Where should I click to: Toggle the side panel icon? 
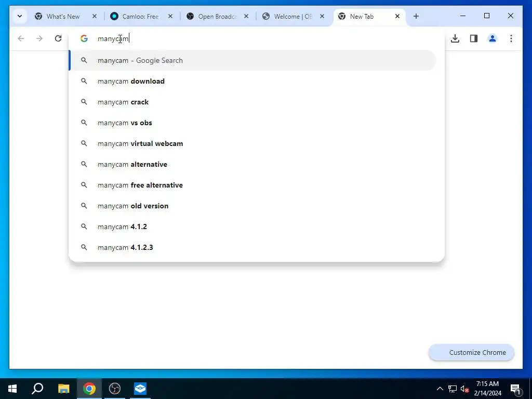pyautogui.click(x=474, y=38)
